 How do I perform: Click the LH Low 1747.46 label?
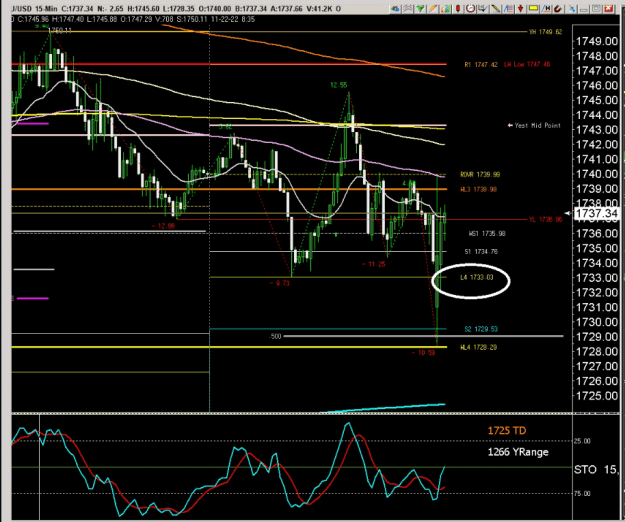tap(527, 65)
